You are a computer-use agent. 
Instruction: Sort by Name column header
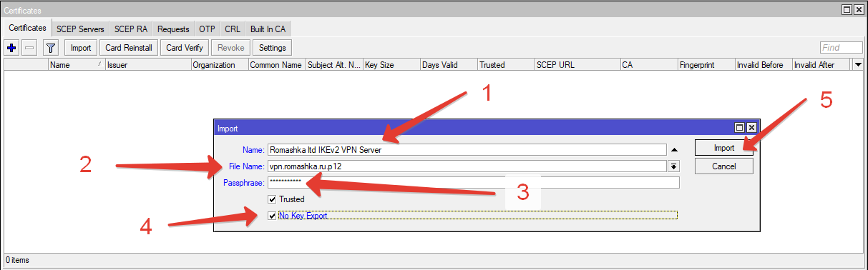point(77,64)
